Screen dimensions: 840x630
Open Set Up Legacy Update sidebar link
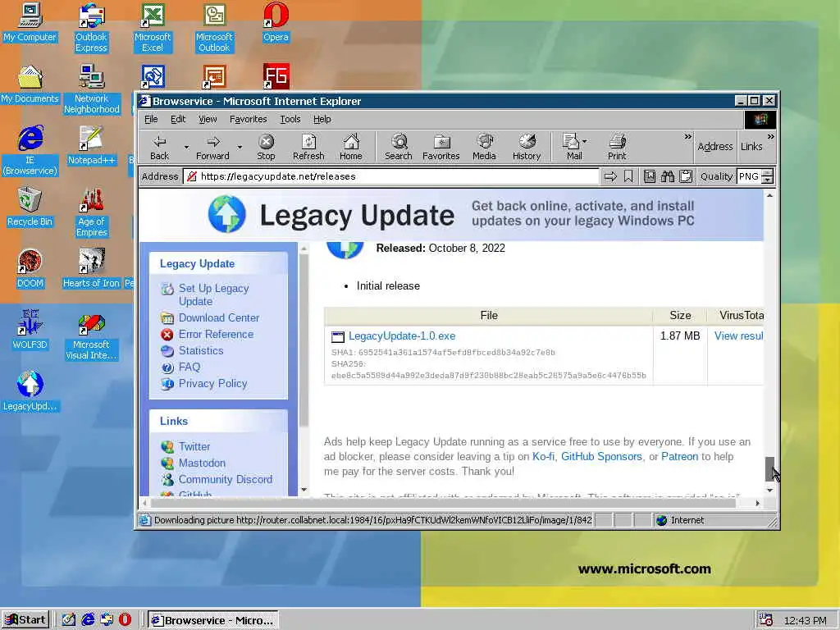point(213,294)
